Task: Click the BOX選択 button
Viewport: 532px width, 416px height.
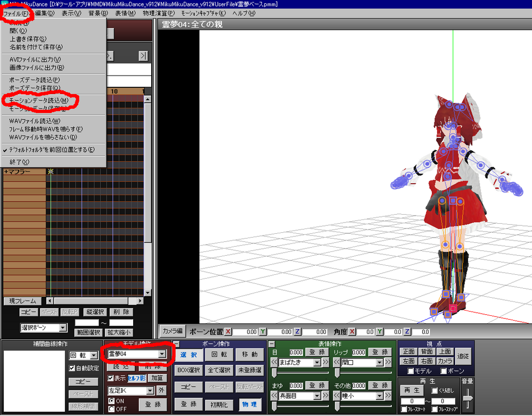Action: tap(189, 370)
